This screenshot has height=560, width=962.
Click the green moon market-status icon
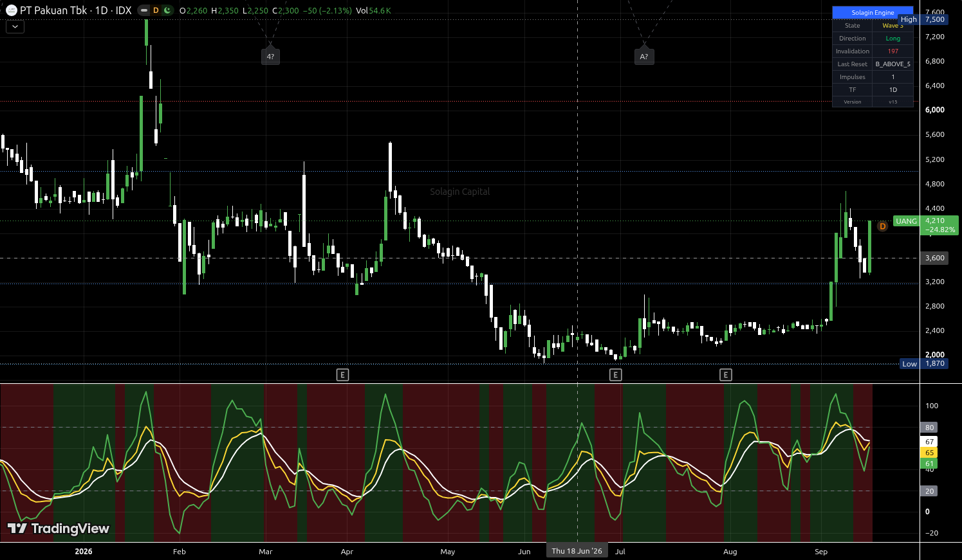coord(167,10)
